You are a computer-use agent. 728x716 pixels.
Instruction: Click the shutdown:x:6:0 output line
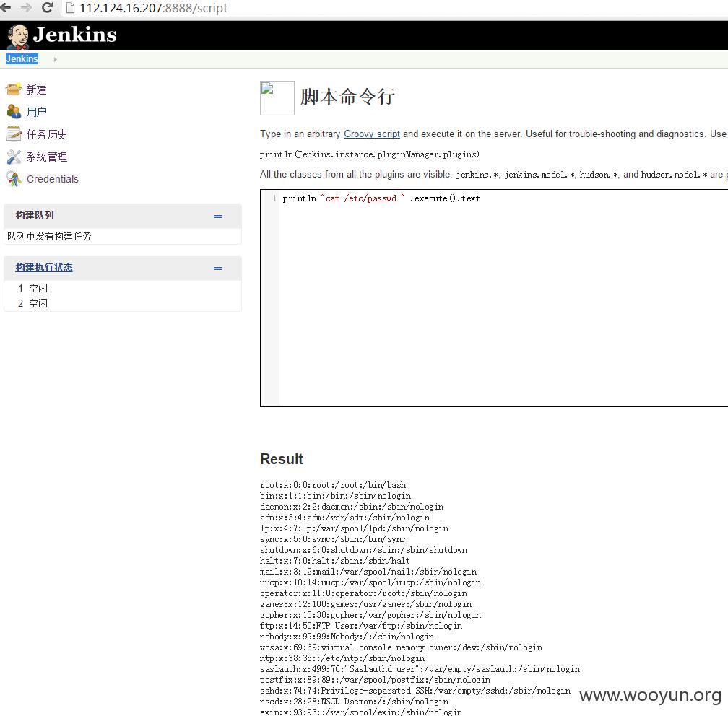363,550
